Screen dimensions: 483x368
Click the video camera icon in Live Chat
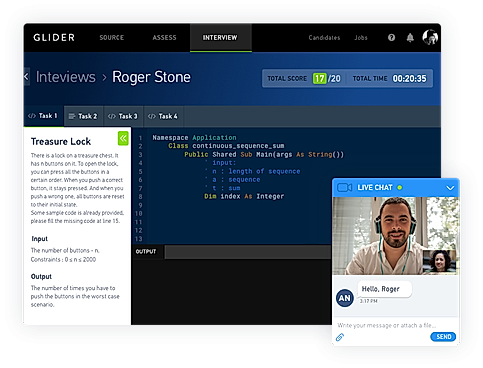click(x=344, y=188)
